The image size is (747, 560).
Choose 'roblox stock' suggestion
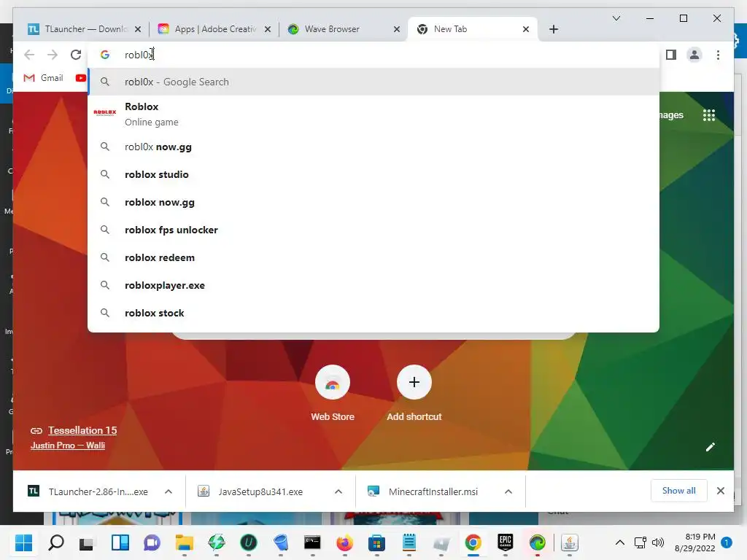pyautogui.click(x=373, y=313)
